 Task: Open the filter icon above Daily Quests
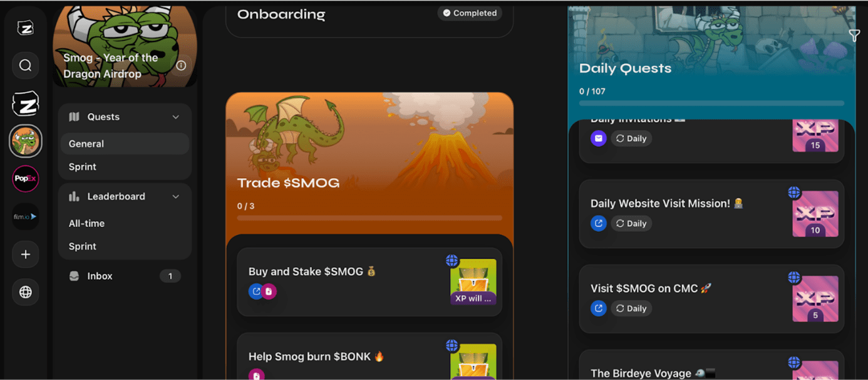pyautogui.click(x=854, y=36)
